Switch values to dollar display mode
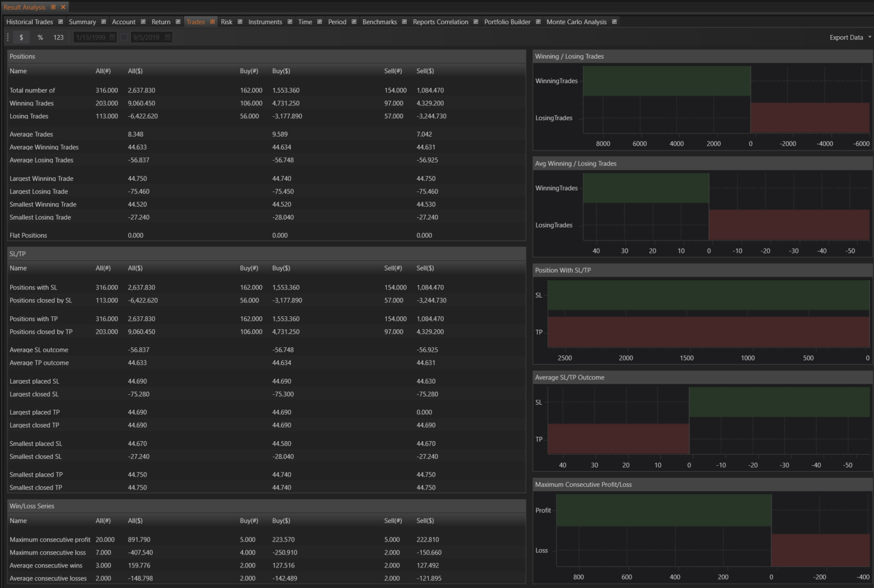The width and height of the screenshot is (874, 588). tap(22, 37)
